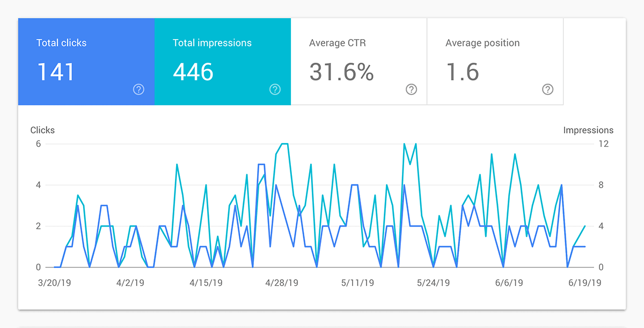Click the Average CTR question mark icon
Viewport: 644px width, 328px height.
click(x=411, y=90)
